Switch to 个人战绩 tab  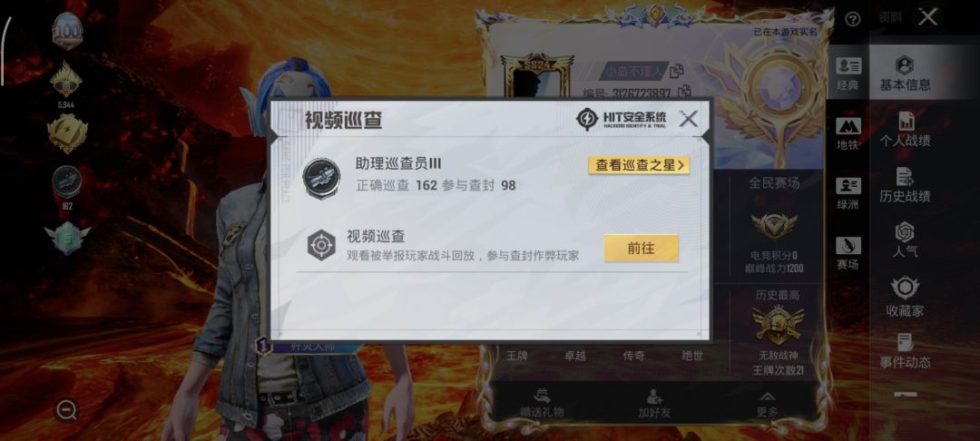point(905,130)
